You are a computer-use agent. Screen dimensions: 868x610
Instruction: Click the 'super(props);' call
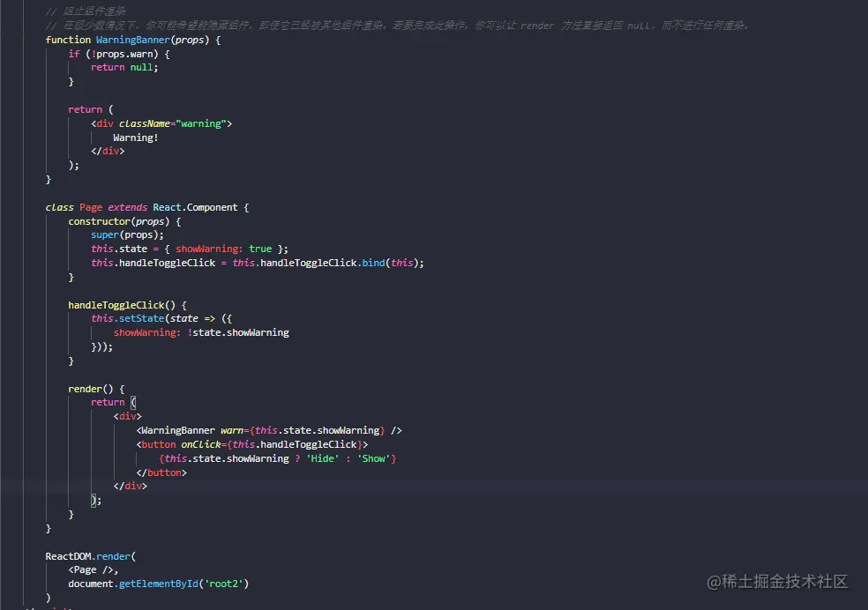pyautogui.click(x=127, y=235)
